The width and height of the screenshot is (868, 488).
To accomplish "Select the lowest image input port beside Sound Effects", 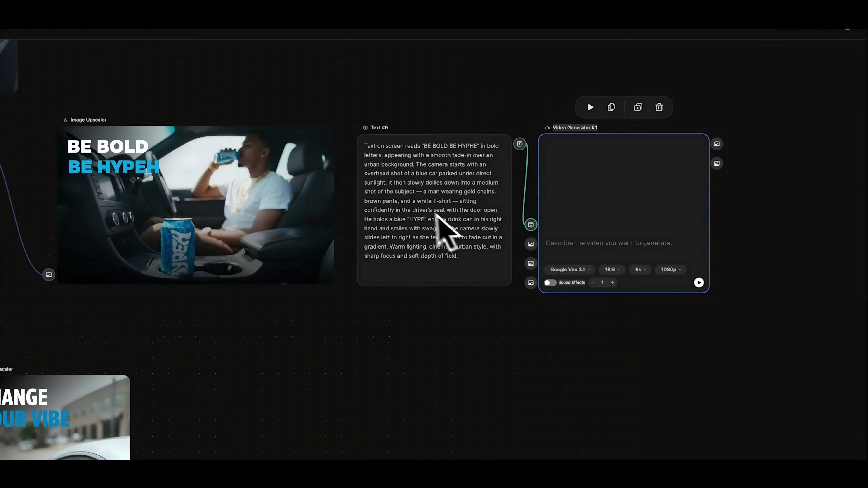I will click(531, 283).
